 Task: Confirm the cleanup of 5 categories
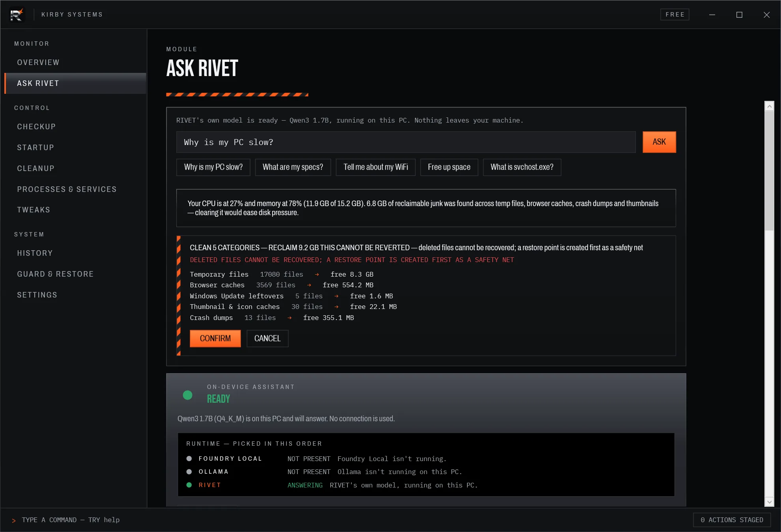point(215,339)
